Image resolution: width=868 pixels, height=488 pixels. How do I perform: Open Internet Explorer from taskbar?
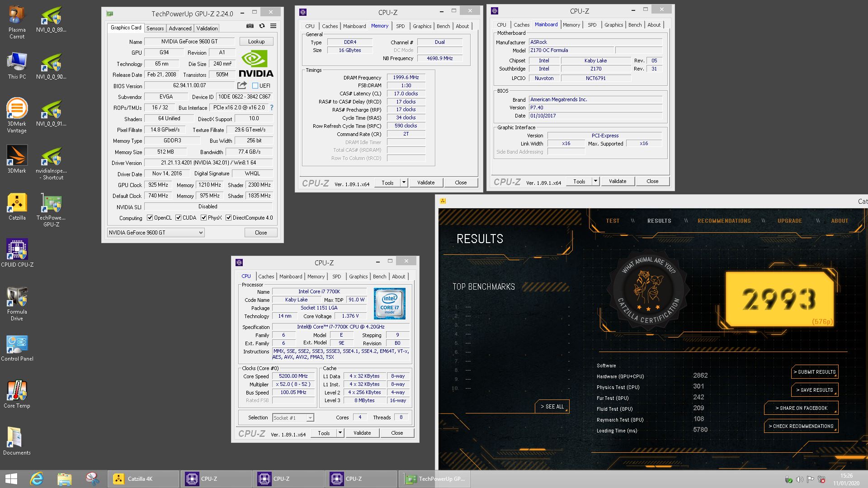click(x=37, y=479)
